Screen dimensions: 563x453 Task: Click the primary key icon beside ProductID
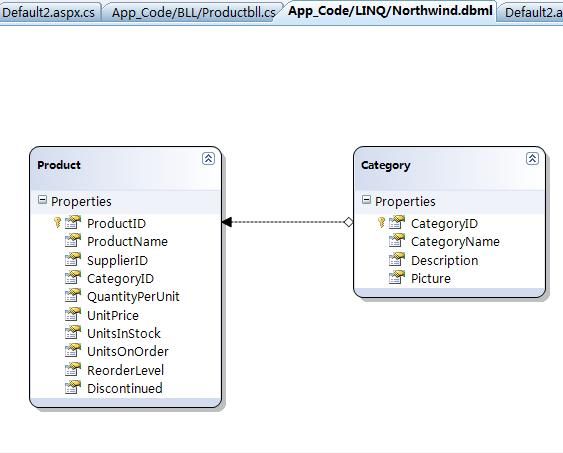(x=57, y=223)
